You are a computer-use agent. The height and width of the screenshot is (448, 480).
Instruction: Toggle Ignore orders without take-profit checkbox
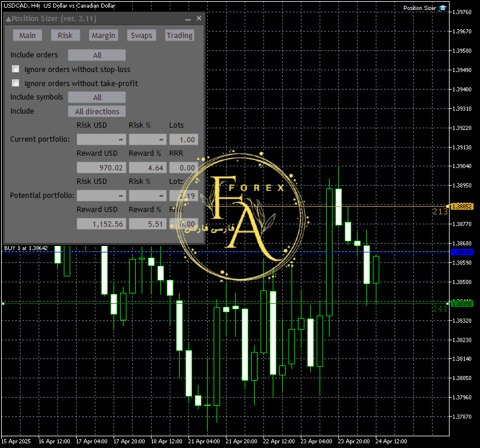[x=15, y=83]
